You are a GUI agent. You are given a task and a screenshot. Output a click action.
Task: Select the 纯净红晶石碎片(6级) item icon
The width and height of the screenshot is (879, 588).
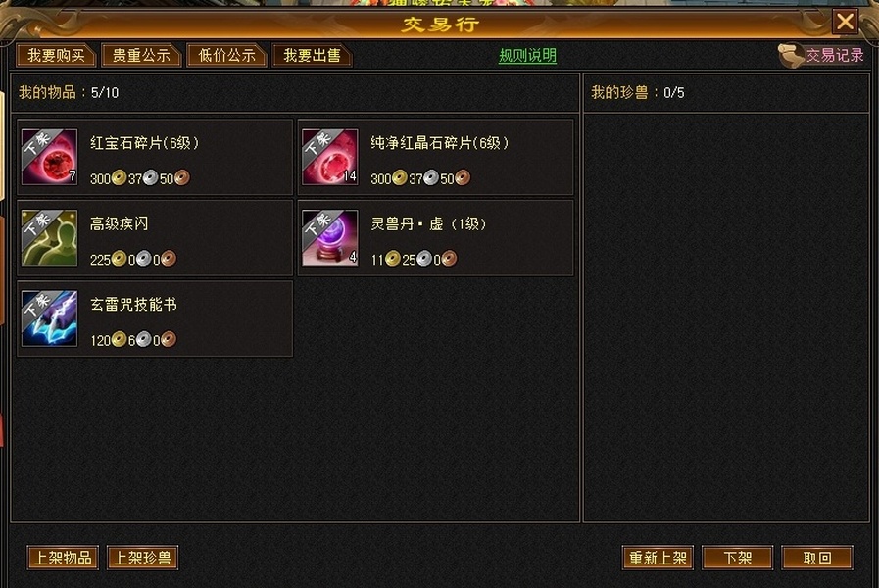click(329, 157)
